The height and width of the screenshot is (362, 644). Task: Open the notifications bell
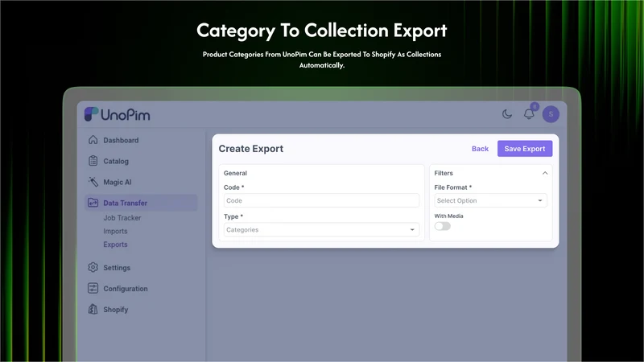point(529,113)
